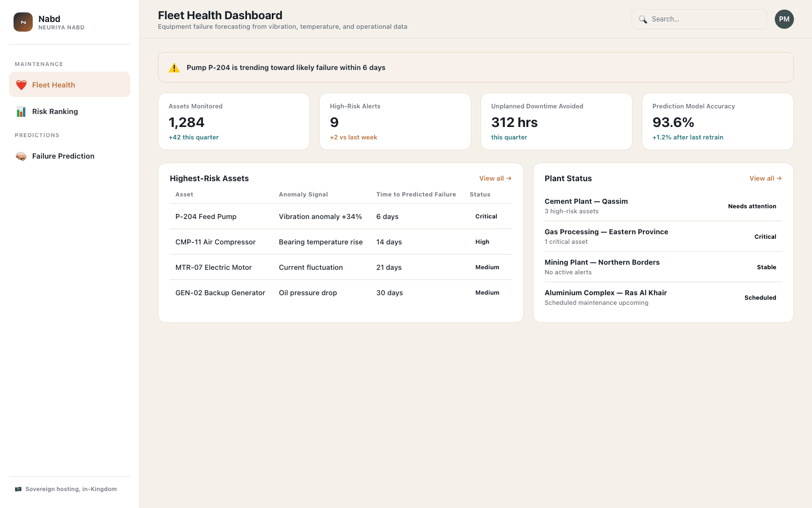Click the 'Anomaly Signal' column header
Image resolution: width=812 pixels, height=508 pixels.
303,194
